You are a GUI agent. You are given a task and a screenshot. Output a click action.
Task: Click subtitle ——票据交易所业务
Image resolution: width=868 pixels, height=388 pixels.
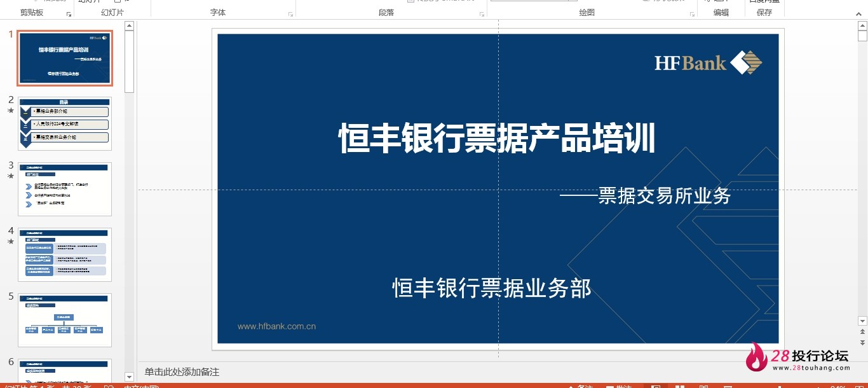(646, 196)
